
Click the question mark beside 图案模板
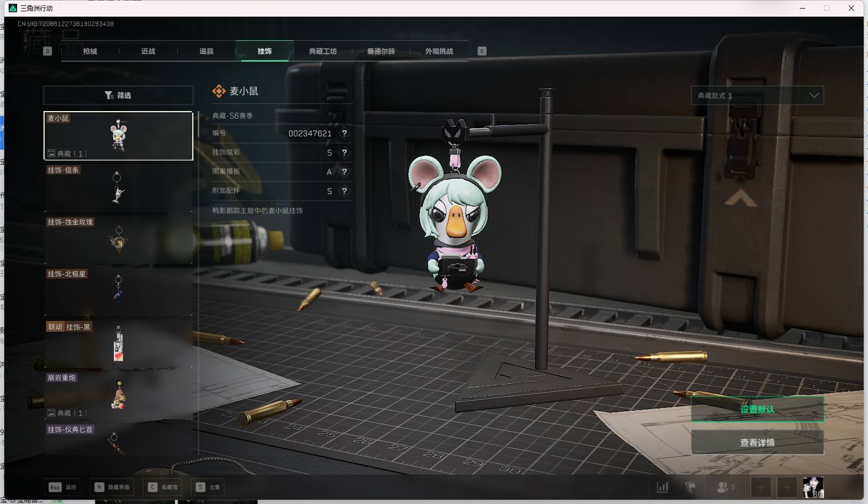tap(344, 172)
